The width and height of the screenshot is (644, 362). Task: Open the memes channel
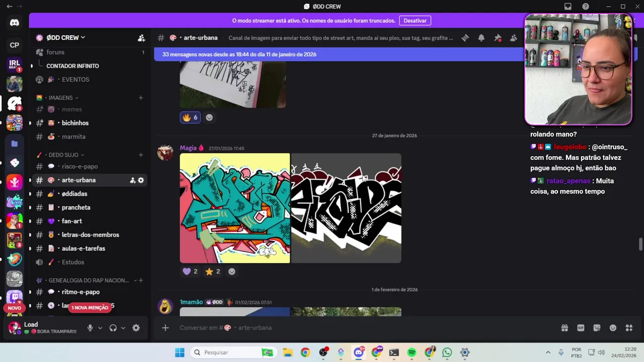(90, 109)
